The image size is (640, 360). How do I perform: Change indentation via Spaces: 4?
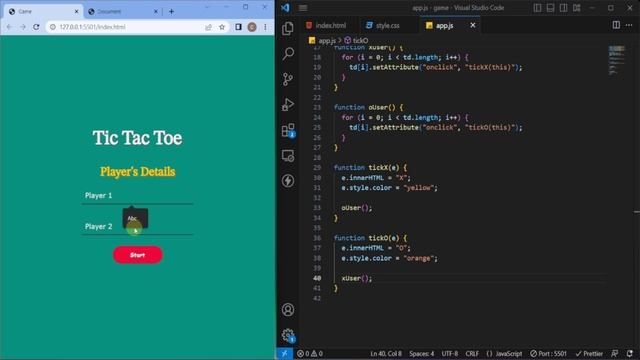pos(422,353)
